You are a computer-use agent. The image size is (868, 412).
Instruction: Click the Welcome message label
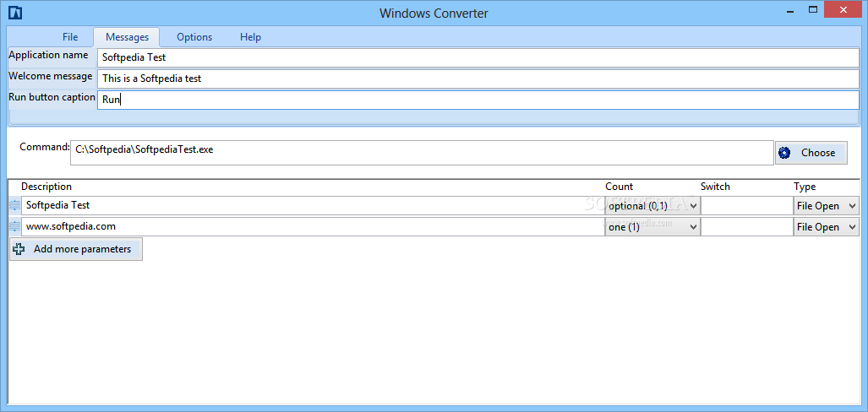tap(51, 76)
